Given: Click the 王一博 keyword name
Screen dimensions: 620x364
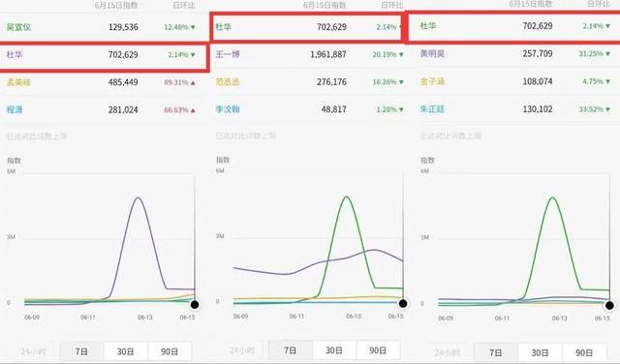Looking at the screenshot, I should pyautogui.click(x=228, y=54).
